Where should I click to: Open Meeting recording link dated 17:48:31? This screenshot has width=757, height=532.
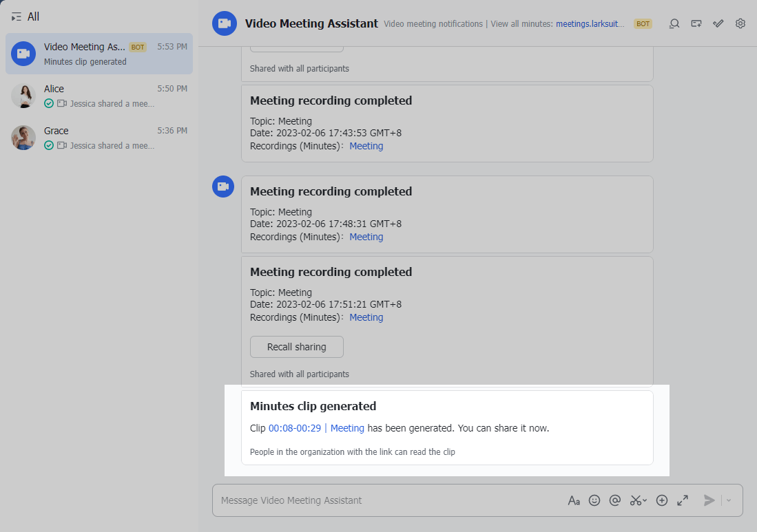[x=366, y=237]
